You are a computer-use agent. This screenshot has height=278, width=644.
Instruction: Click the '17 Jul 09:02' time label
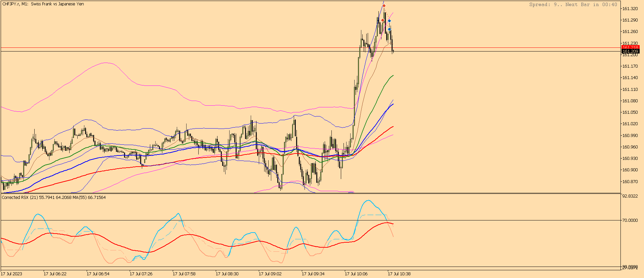(270, 274)
